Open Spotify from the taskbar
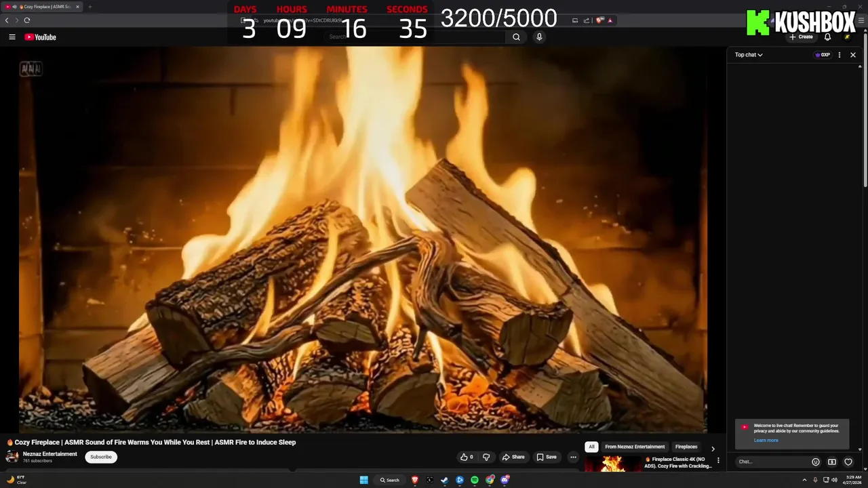 (x=475, y=480)
